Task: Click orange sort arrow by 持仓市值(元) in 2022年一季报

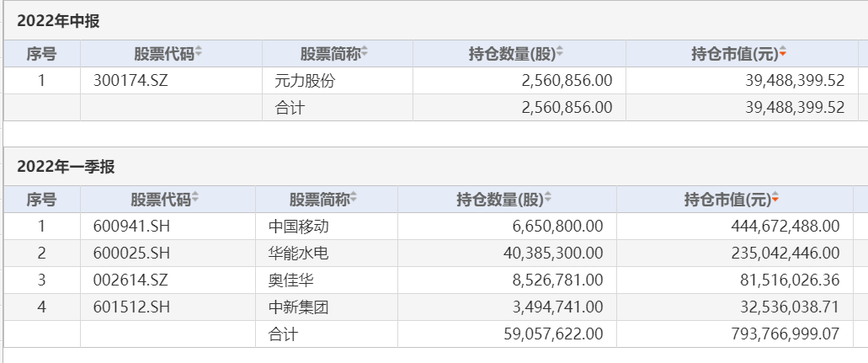Action: (x=775, y=200)
